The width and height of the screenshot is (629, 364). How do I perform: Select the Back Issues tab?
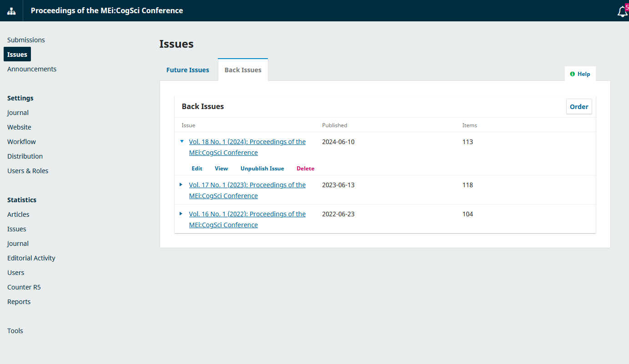243,70
